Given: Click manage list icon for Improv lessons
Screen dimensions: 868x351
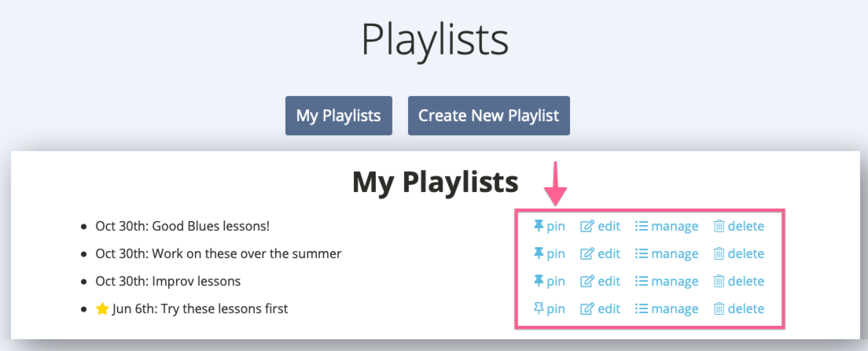Looking at the screenshot, I should pos(641,281).
